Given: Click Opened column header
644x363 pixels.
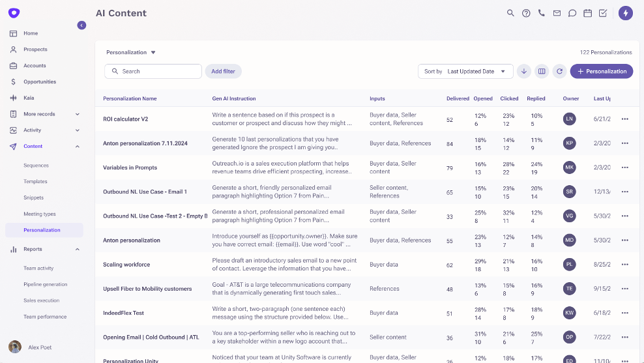Looking at the screenshot, I should pyautogui.click(x=482, y=98).
